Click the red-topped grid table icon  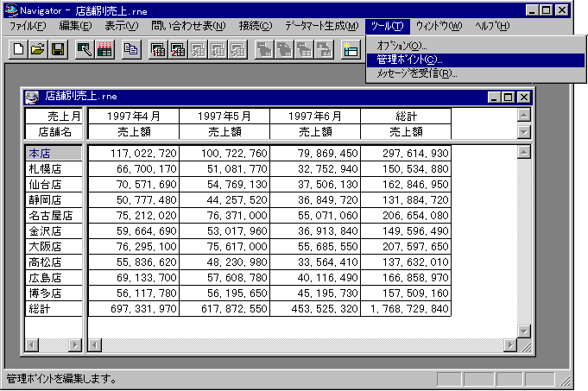pyautogui.click(x=104, y=50)
